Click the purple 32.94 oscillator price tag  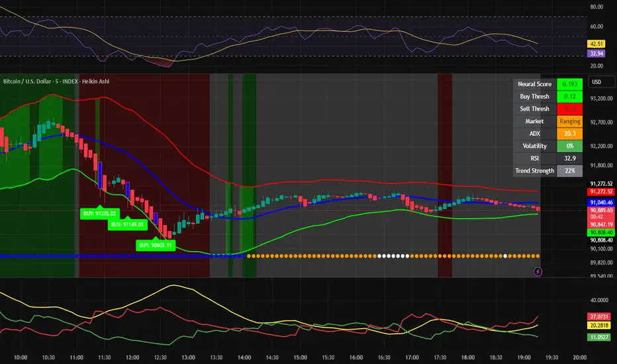(596, 53)
